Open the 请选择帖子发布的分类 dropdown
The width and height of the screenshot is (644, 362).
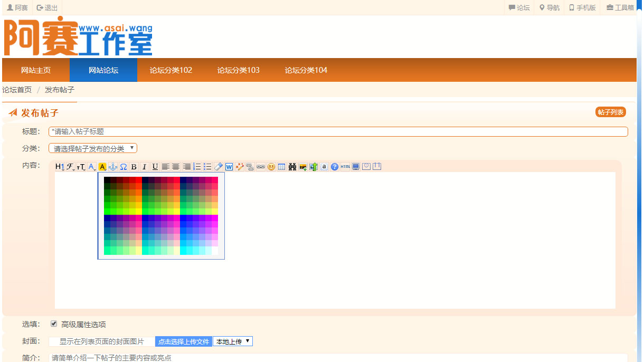coord(93,148)
